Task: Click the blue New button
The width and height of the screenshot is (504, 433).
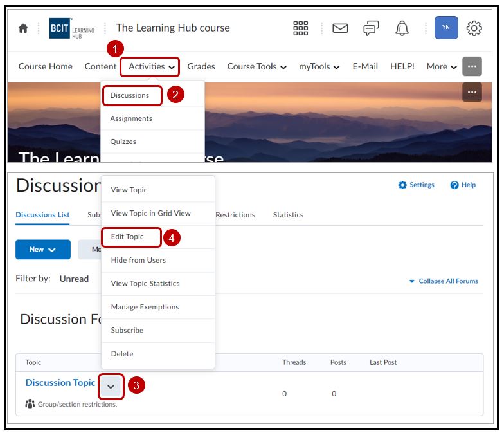Action: coord(43,250)
